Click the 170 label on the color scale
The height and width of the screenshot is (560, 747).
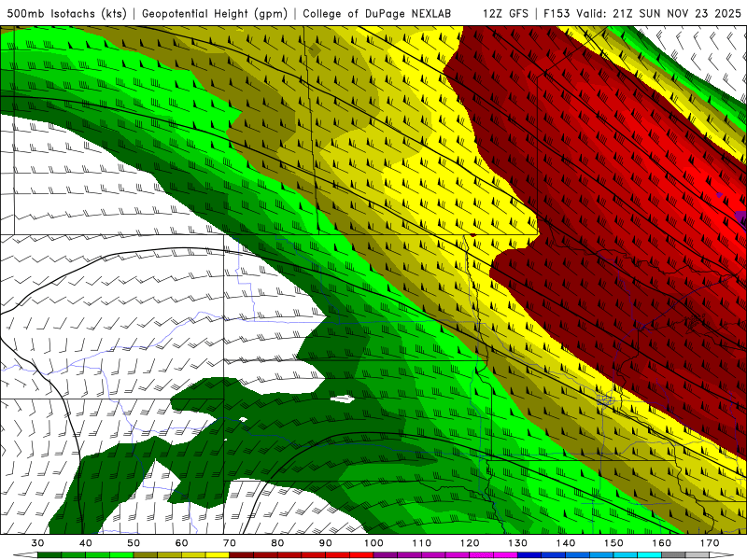pos(710,543)
